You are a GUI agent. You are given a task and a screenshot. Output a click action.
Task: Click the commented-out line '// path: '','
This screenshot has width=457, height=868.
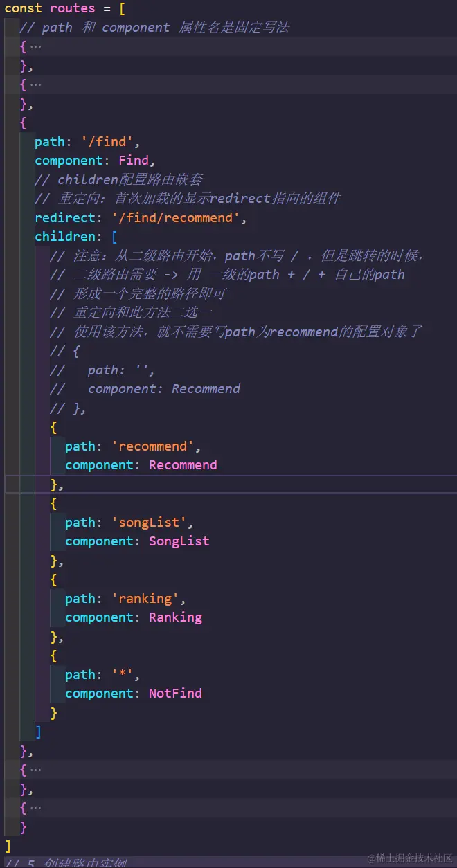click(102, 370)
